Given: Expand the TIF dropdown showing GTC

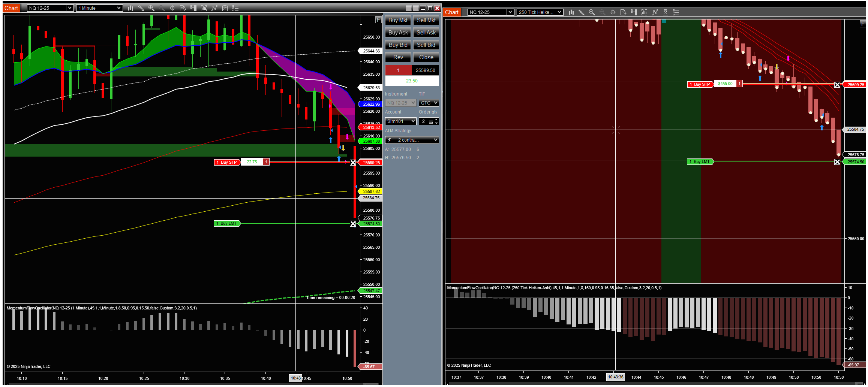Looking at the screenshot, I should [x=429, y=103].
